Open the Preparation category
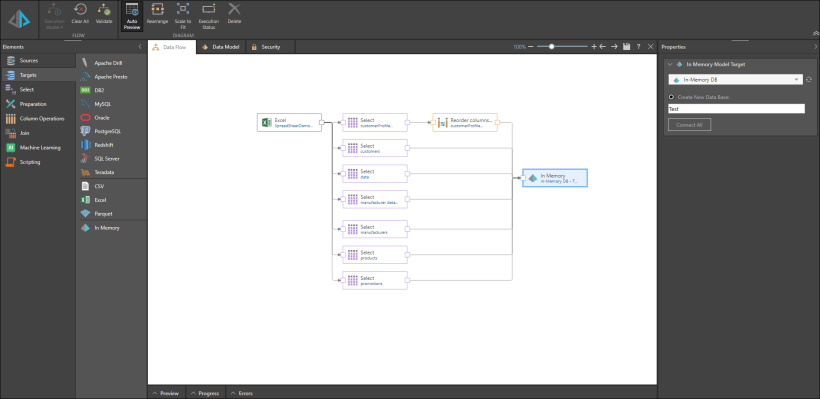Viewport: 820px width, 399px height. click(x=38, y=104)
